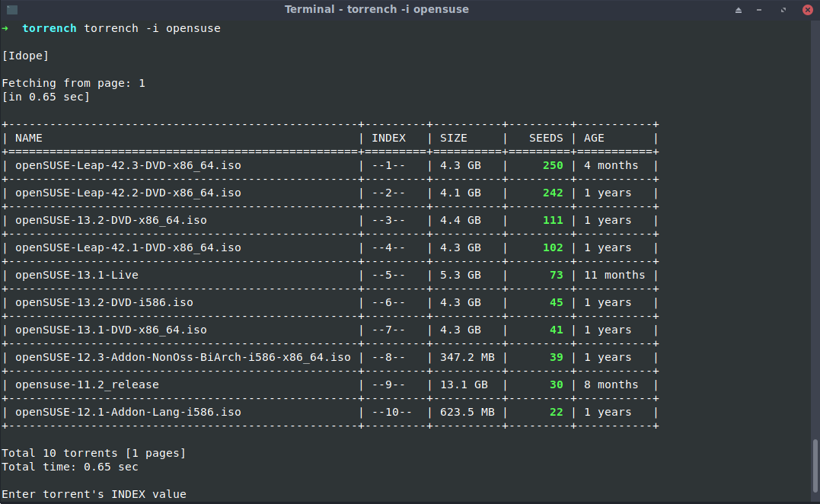Minimize the Terminal window
The height and width of the screenshot is (504, 820).
point(759,10)
